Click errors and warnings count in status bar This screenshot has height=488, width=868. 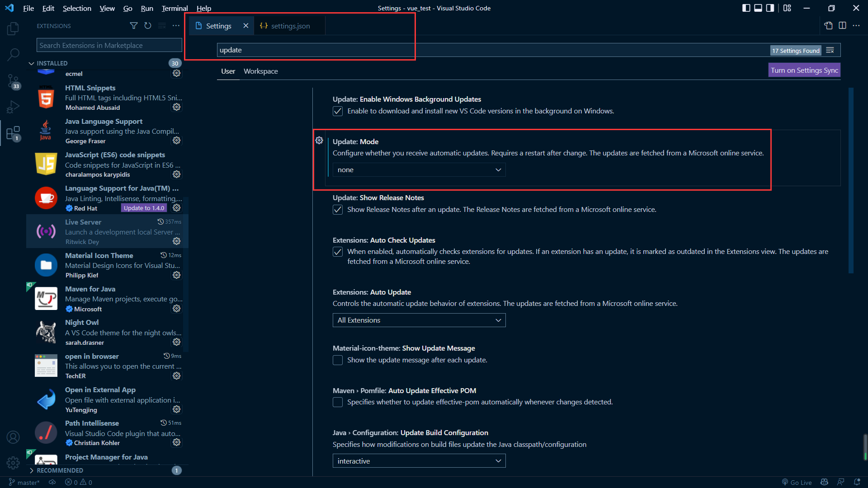[x=79, y=482]
